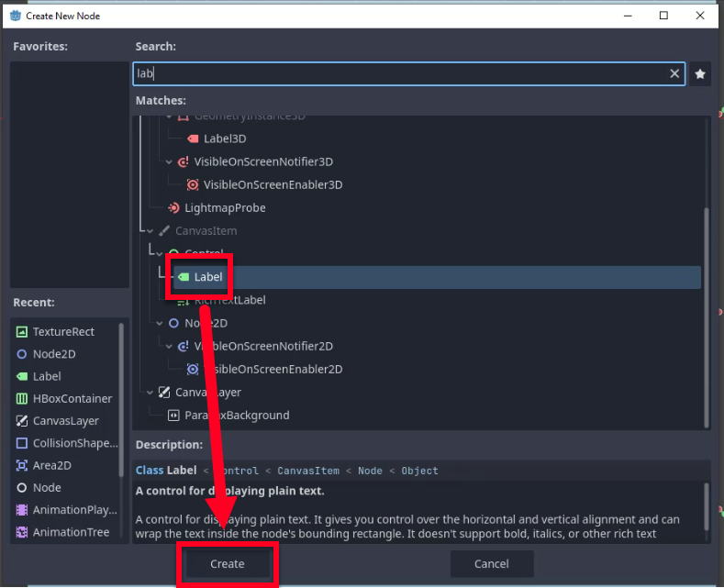This screenshot has width=724, height=588.
Task: Choose CollisionShape from Recent list
Action: [75, 443]
